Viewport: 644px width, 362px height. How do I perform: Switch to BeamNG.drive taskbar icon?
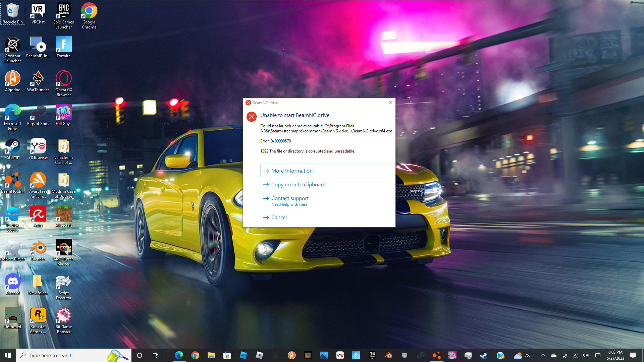click(x=437, y=355)
